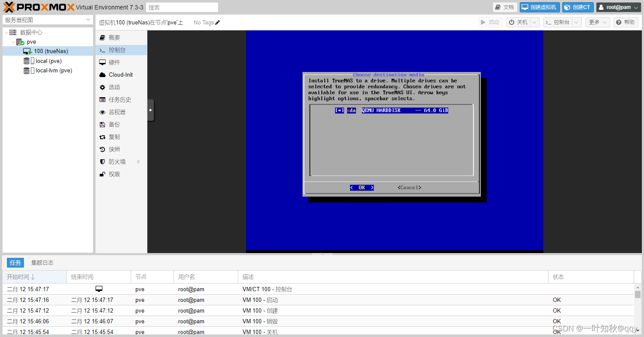
Task: Open the 选项 options menu item
Action: coord(121,87)
